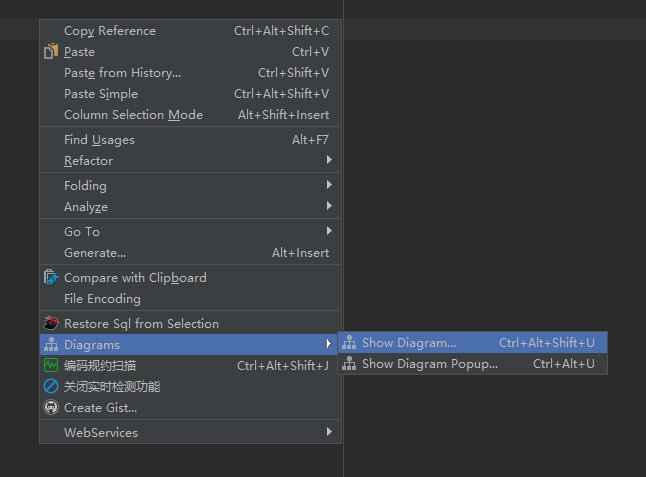Click the Alt+F7 shortcut label
The width and height of the screenshot is (646, 477).
310,140
